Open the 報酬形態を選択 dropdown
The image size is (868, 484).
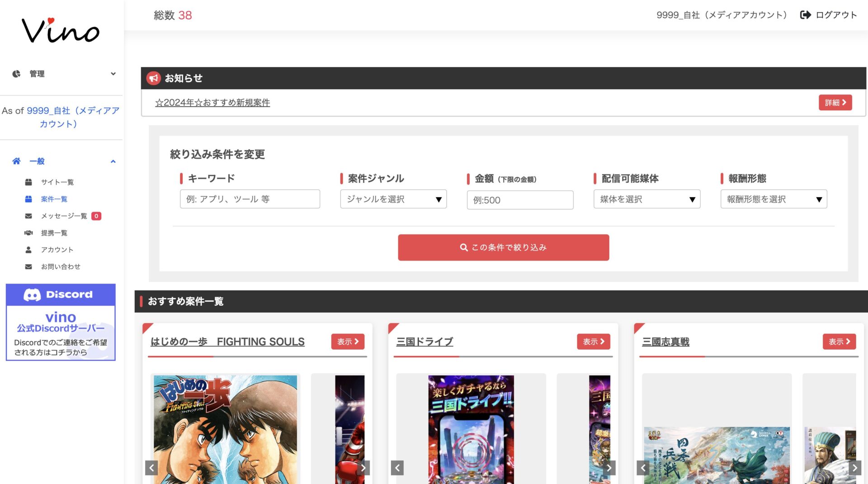pyautogui.click(x=774, y=199)
